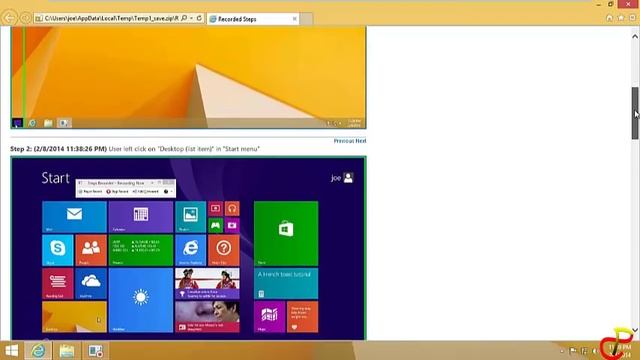Click the volume speaker tray icon

pos(595,351)
